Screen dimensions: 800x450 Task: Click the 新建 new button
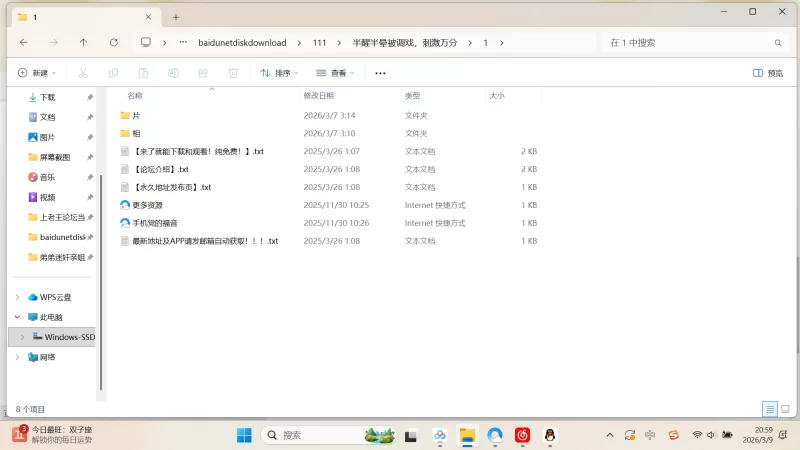38,73
